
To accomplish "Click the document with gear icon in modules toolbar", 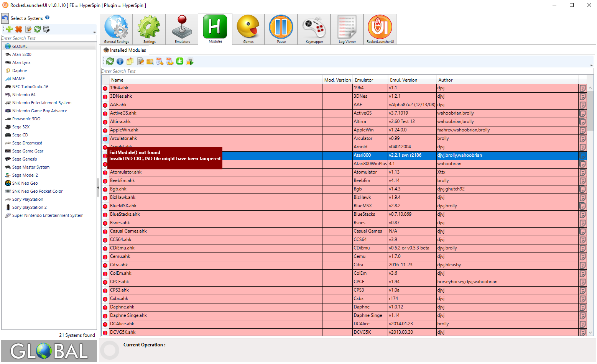I will coord(170,61).
